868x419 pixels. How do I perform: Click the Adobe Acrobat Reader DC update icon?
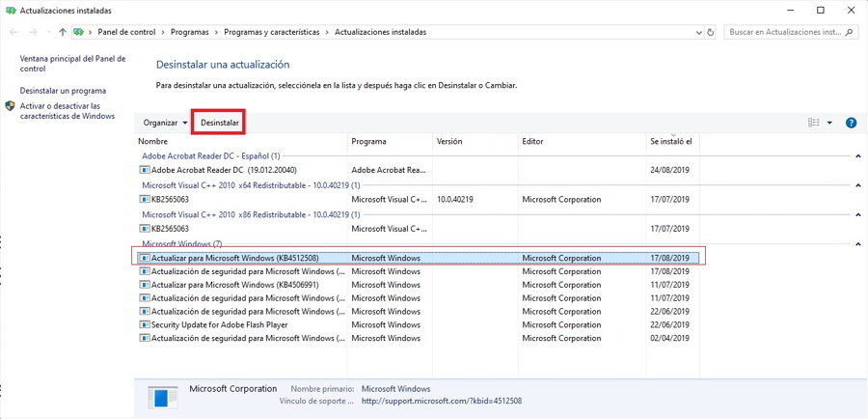145,170
